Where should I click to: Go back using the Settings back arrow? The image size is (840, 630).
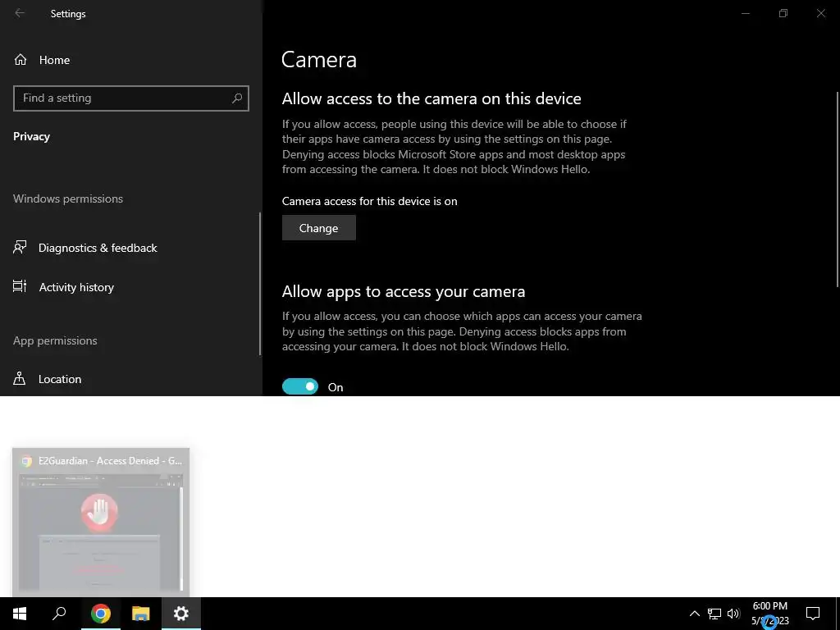[20, 13]
